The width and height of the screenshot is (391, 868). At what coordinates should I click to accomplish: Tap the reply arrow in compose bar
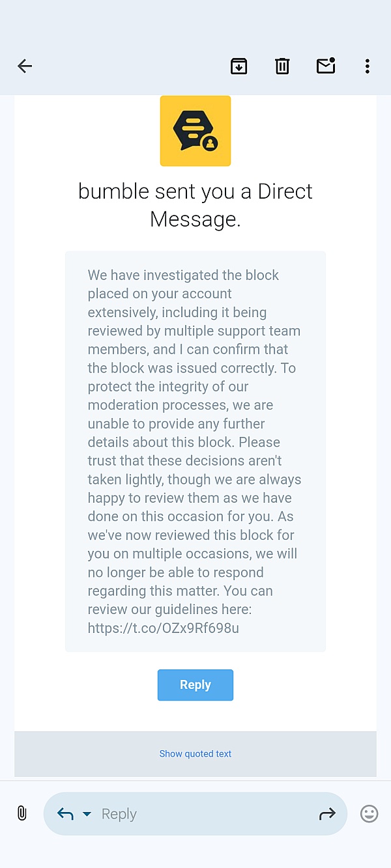(65, 814)
